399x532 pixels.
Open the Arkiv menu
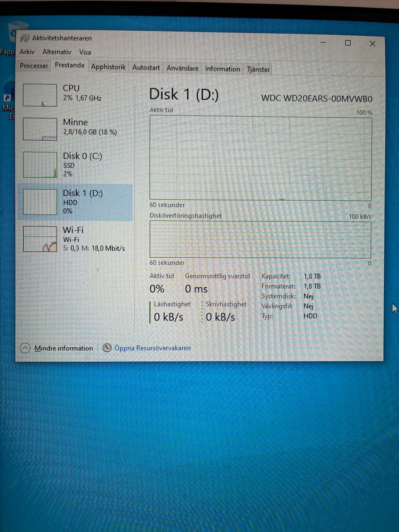click(x=27, y=52)
